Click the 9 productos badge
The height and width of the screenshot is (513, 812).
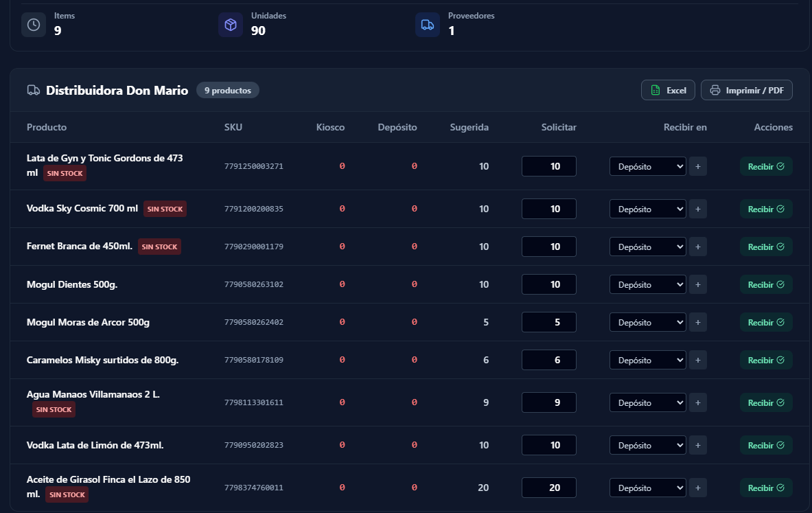[227, 90]
